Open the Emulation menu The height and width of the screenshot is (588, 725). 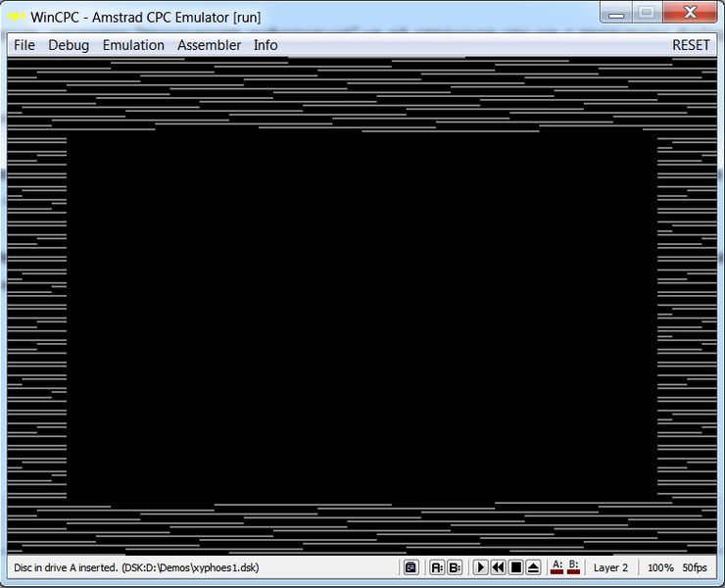tap(133, 45)
